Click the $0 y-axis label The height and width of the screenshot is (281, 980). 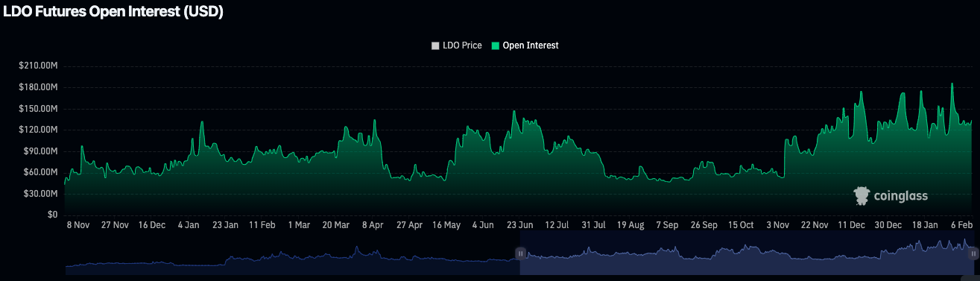(x=53, y=215)
